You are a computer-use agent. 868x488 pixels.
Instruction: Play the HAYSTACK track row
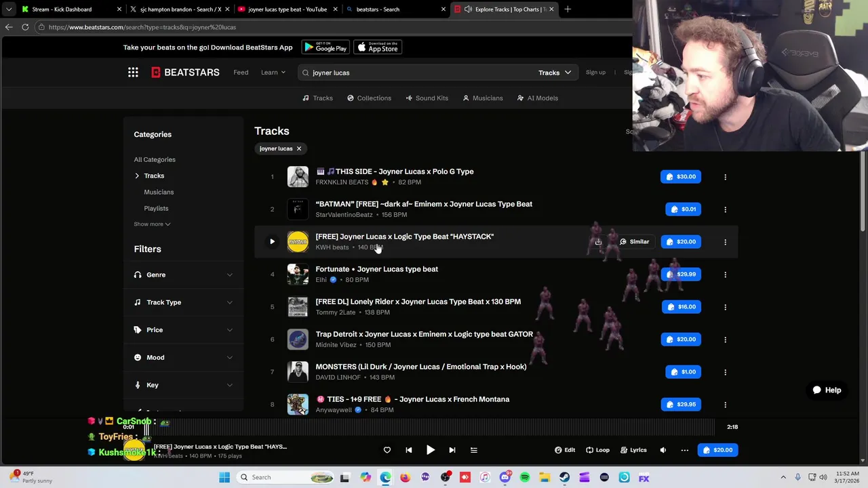pos(272,242)
